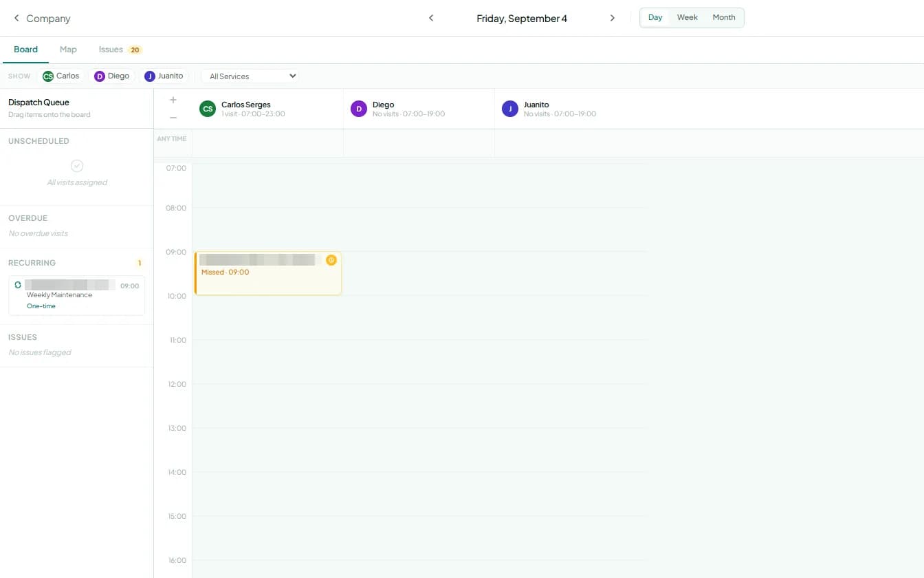Click the ISSUES section label in queue
The height and width of the screenshot is (578, 924).
point(23,337)
